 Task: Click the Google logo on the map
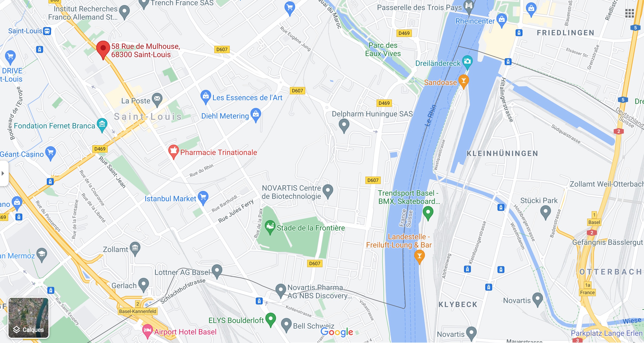pos(337,332)
